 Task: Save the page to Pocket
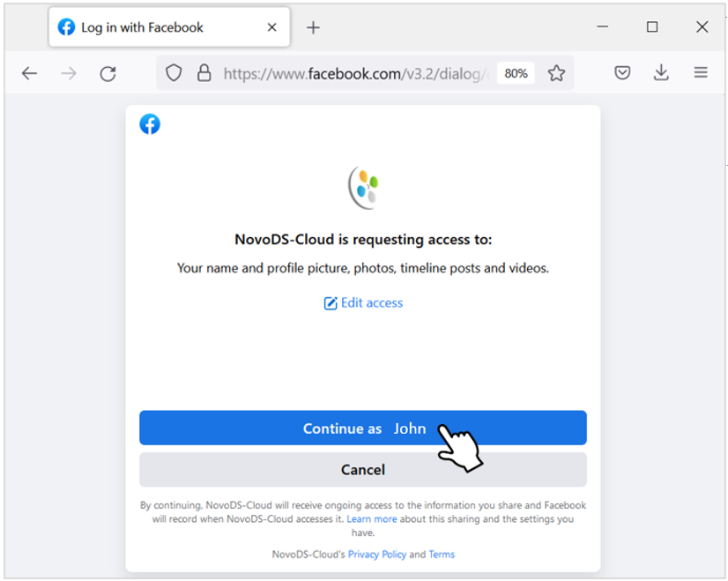coord(622,73)
